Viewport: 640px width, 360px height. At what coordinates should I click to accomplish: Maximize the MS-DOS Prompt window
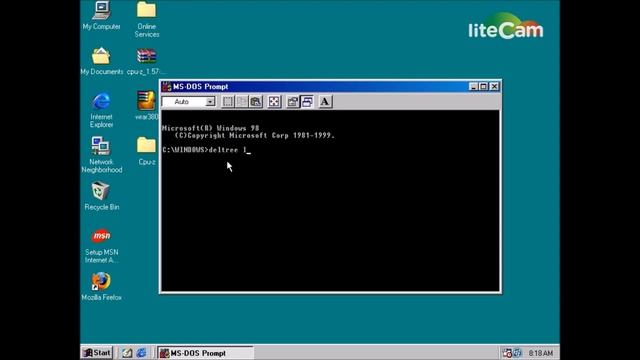tap(483, 87)
